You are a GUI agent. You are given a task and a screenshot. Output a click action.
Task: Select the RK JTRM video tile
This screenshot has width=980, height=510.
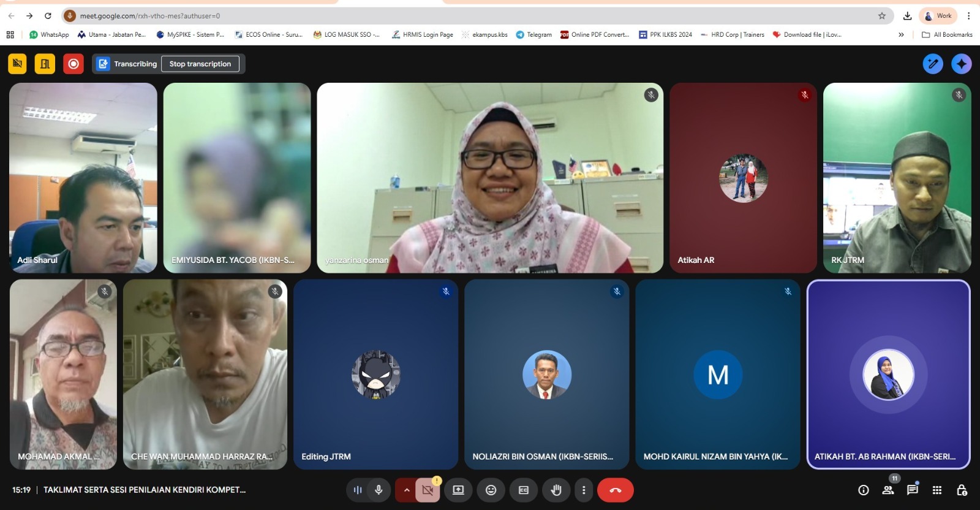(x=897, y=178)
